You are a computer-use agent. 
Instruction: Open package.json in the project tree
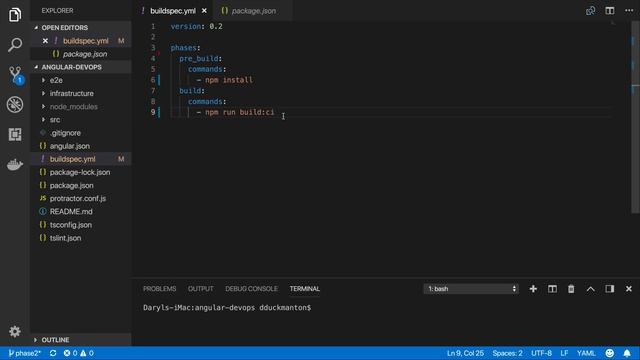pyautogui.click(x=81, y=185)
